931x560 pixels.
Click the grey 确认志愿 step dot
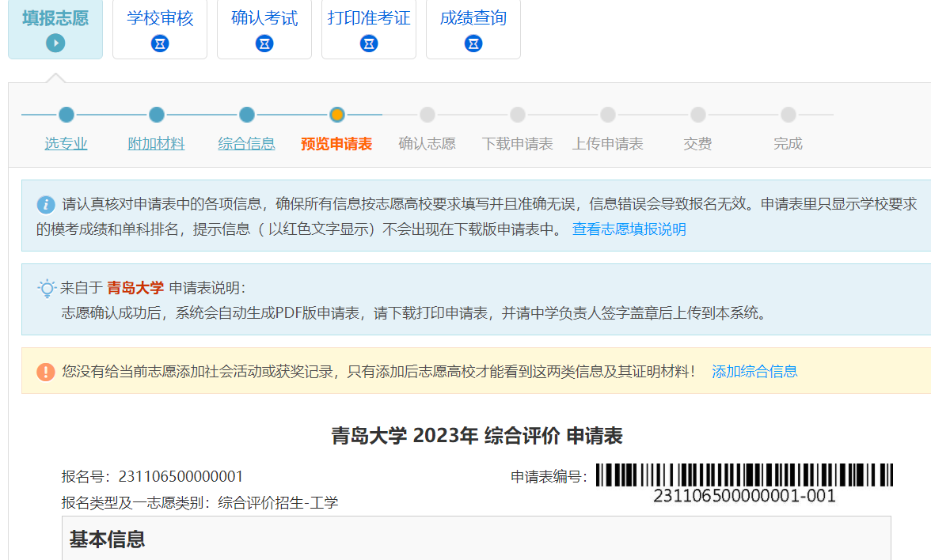tap(427, 115)
